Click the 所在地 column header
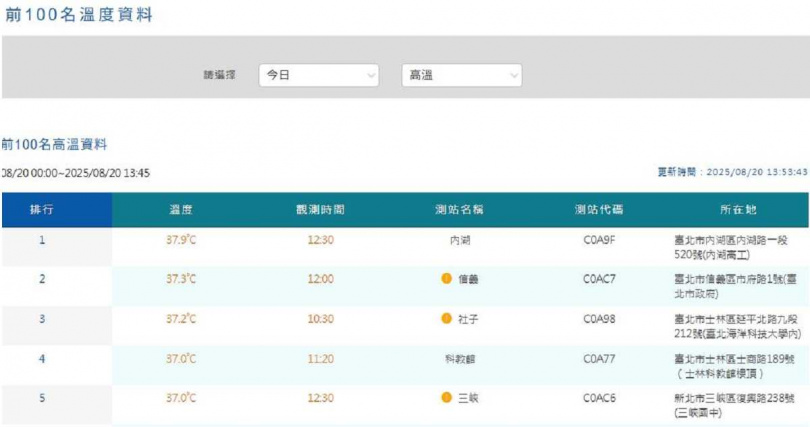The height and width of the screenshot is (427, 810). click(x=738, y=210)
